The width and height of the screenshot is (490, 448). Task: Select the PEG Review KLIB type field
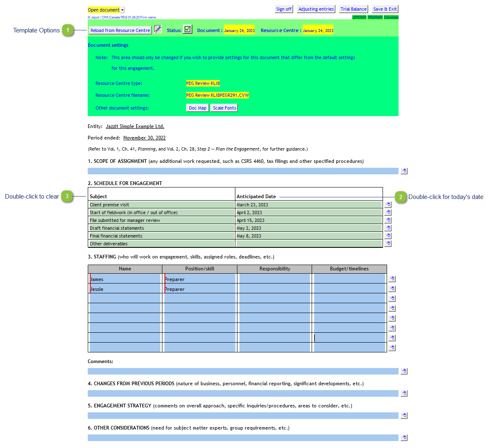point(203,83)
